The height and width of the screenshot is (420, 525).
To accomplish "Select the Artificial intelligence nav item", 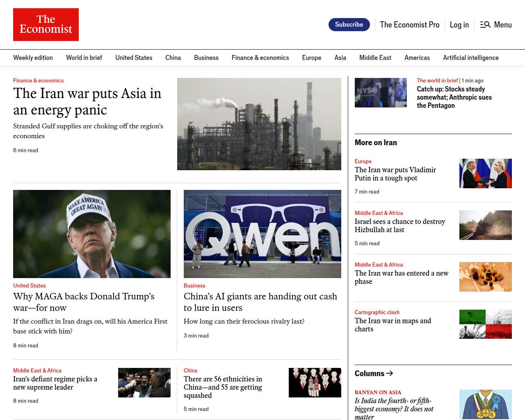I will [x=470, y=58].
